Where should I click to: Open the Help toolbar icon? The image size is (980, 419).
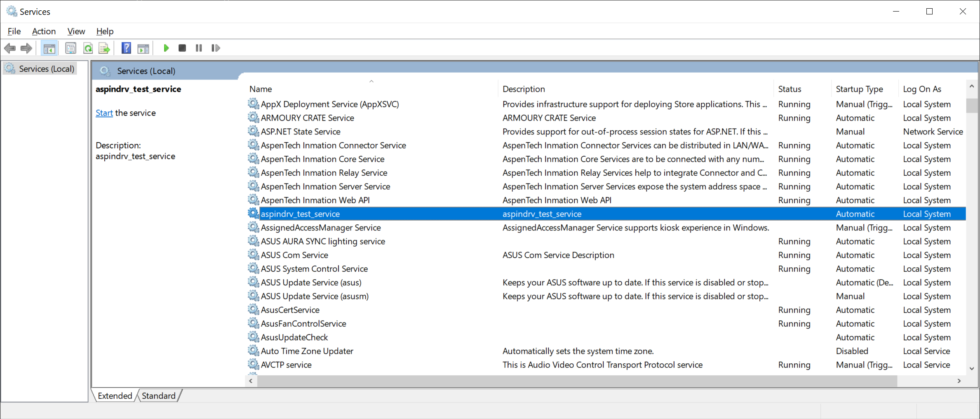(x=126, y=48)
